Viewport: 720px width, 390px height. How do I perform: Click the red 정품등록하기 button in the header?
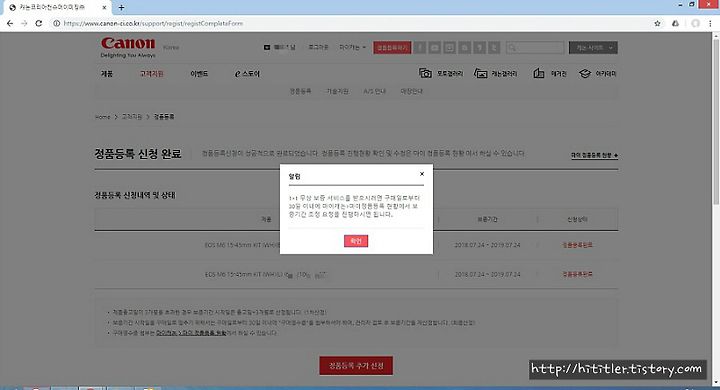pyautogui.click(x=392, y=47)
